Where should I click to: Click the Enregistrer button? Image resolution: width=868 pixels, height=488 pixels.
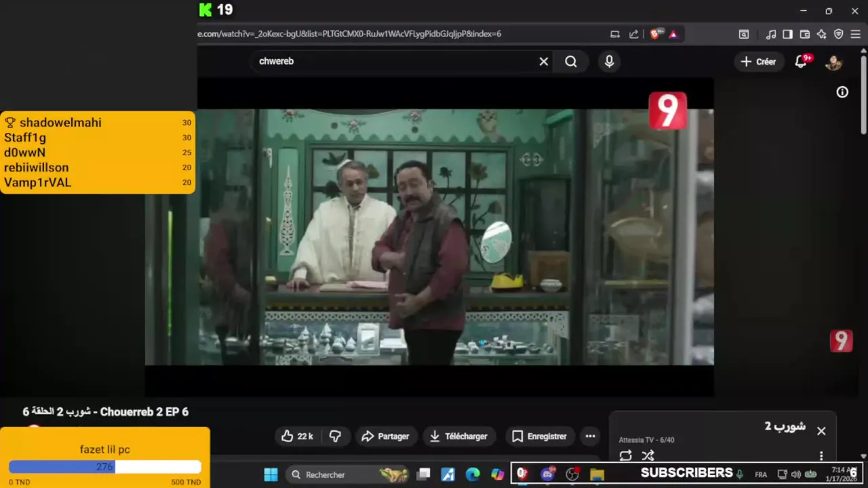click(539, 436)
